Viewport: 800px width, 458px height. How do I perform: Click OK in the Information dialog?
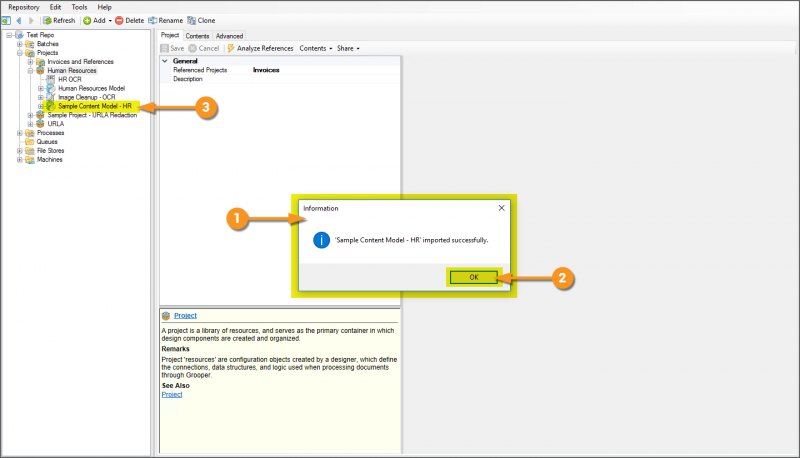[473, 277]
